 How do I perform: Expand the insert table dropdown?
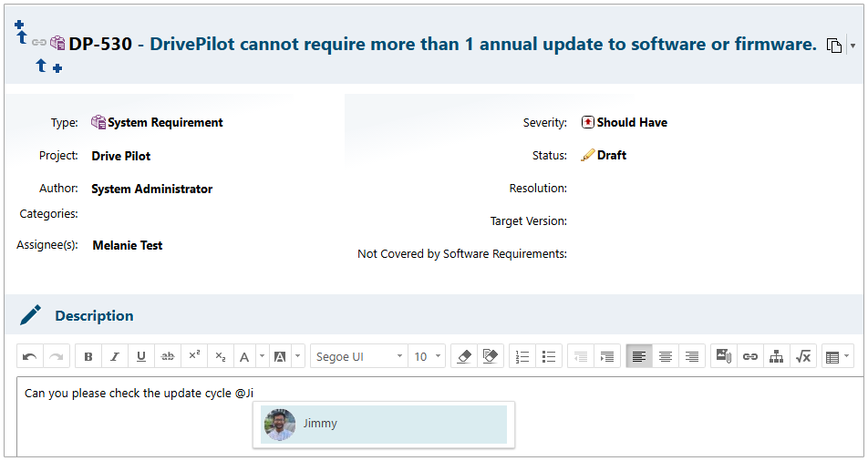(847, 356)
